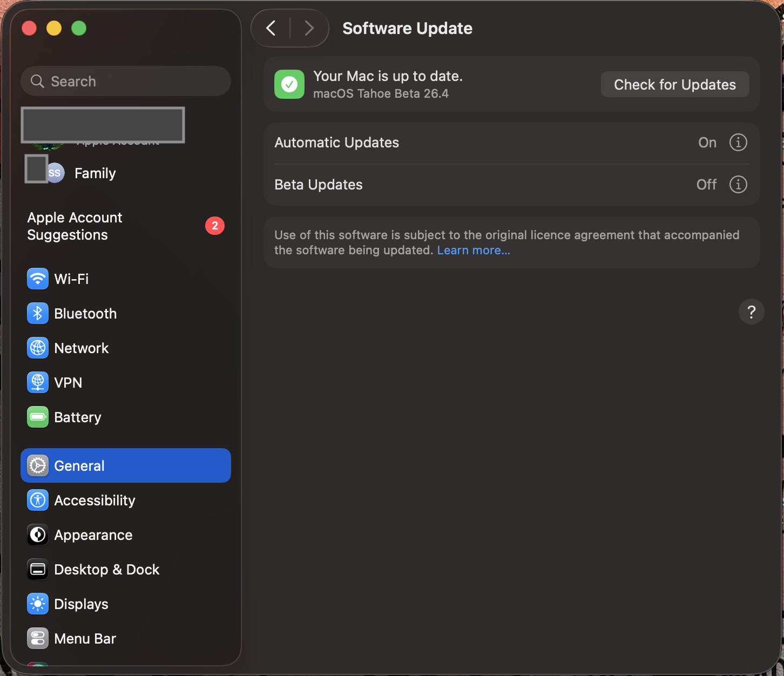This screenshot has width=784, height=676.
Task: Open Battery settings via the battery icon
Action: click(37, 417)
